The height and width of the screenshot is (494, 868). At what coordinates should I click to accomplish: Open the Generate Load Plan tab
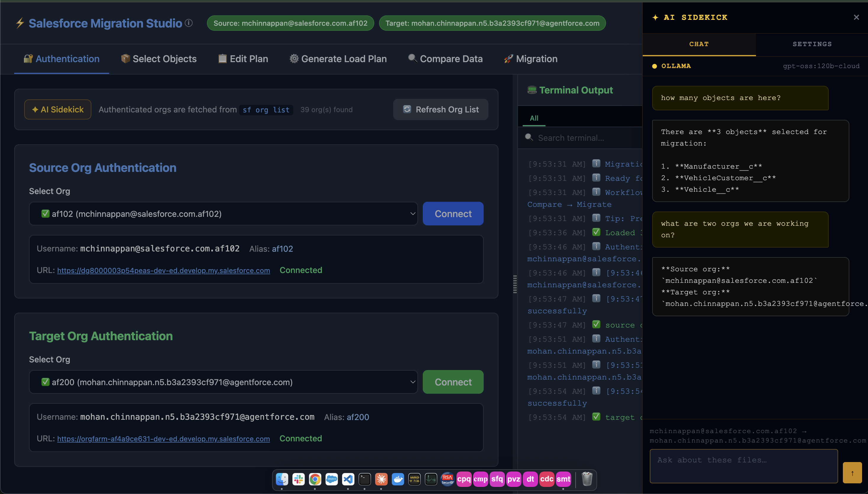pos(338,59)
